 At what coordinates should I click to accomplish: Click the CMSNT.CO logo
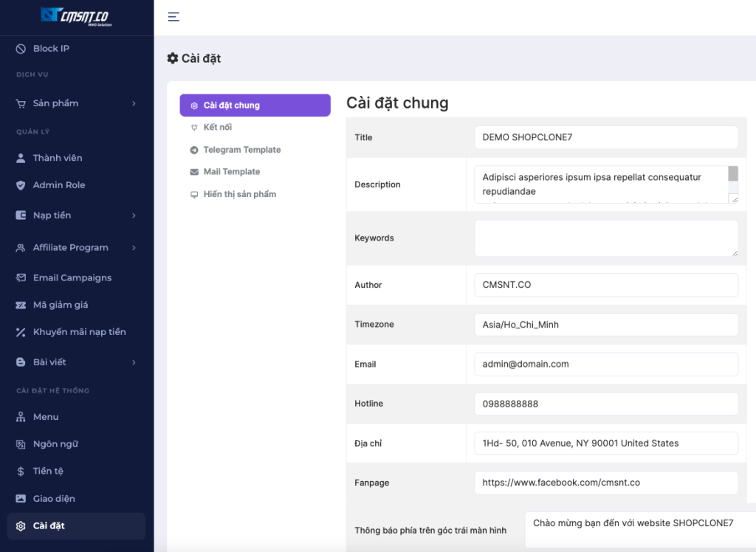[76, 16]
